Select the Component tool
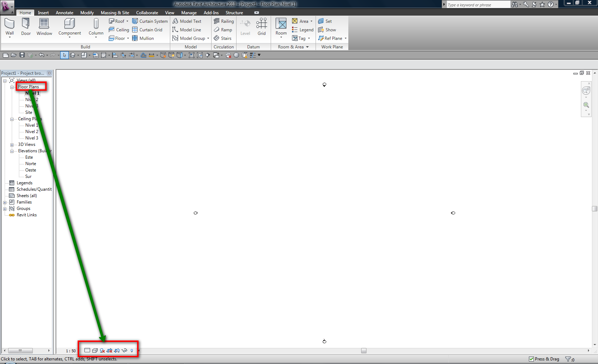The height and width of the screenshot is (364, 598). pyautogui.click(x=69, y=27)
